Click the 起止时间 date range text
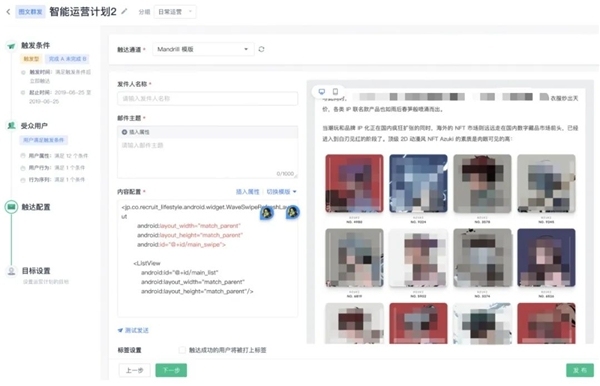 [x=60, y=97]
